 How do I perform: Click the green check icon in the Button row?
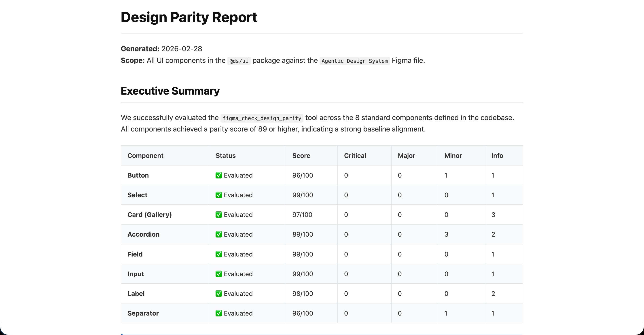219,175
